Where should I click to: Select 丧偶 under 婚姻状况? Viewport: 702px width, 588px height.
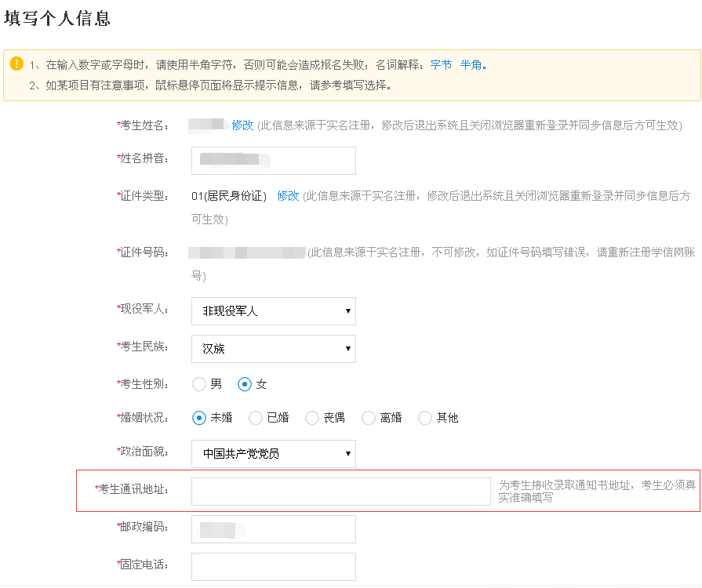click(x=312, y=418)
